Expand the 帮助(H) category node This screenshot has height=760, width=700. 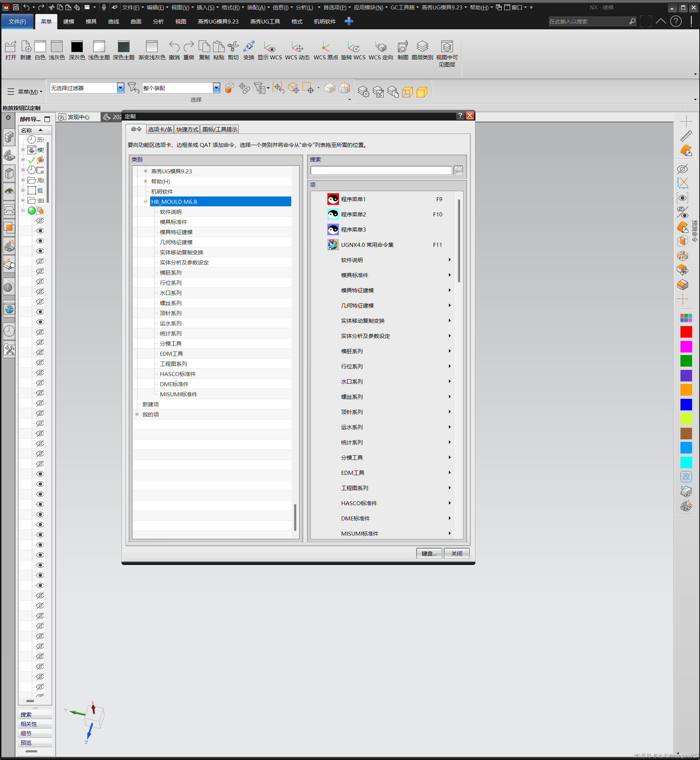click(x=145, y=181)
